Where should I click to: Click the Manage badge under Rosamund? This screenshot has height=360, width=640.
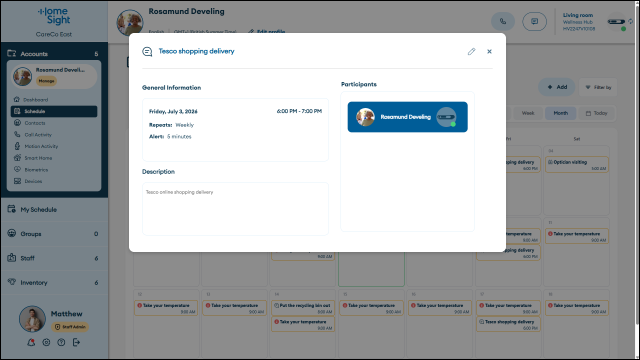(x=46, y=81)
